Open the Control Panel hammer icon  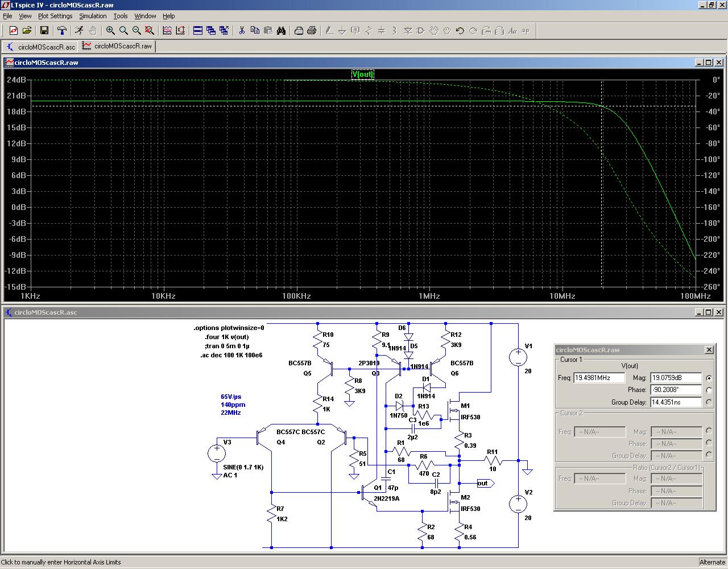pos(62,31)
